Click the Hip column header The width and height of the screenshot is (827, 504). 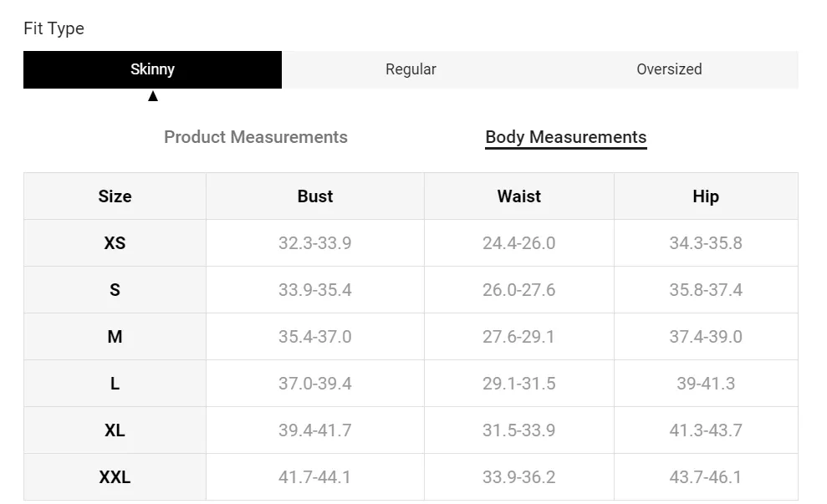706,196
